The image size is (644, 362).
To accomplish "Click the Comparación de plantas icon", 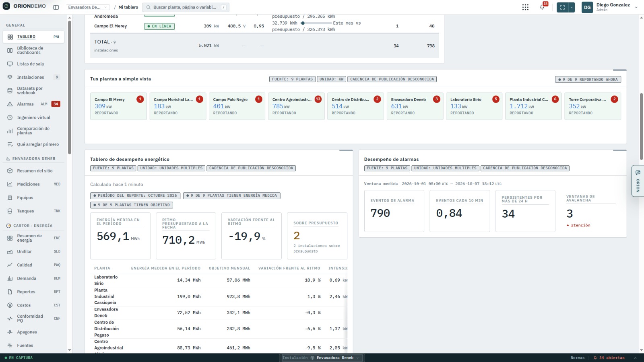I will [x=10, y=131].
